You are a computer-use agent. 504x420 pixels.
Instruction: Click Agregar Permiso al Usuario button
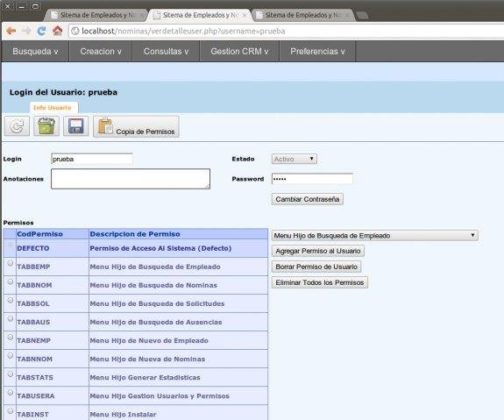pos(318,251)
